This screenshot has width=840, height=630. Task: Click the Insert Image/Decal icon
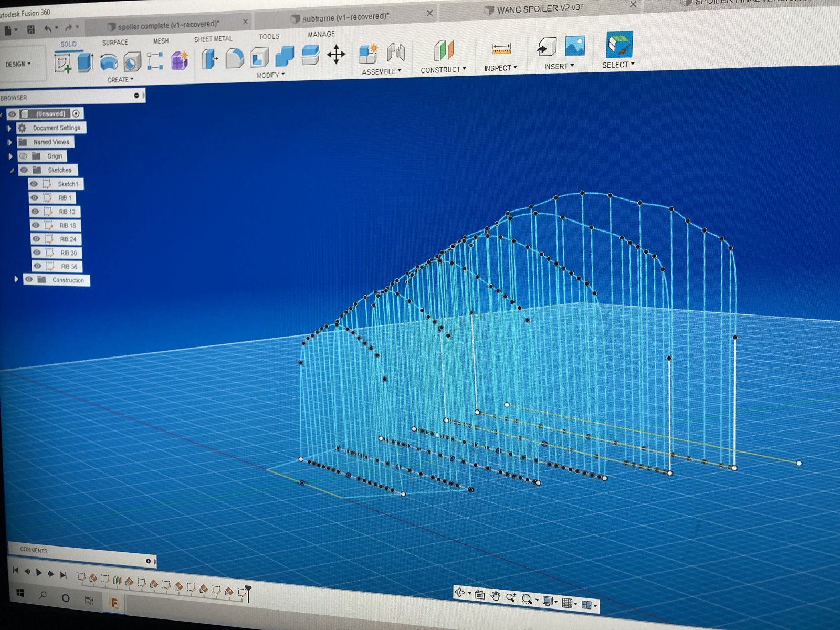point(575,46)
